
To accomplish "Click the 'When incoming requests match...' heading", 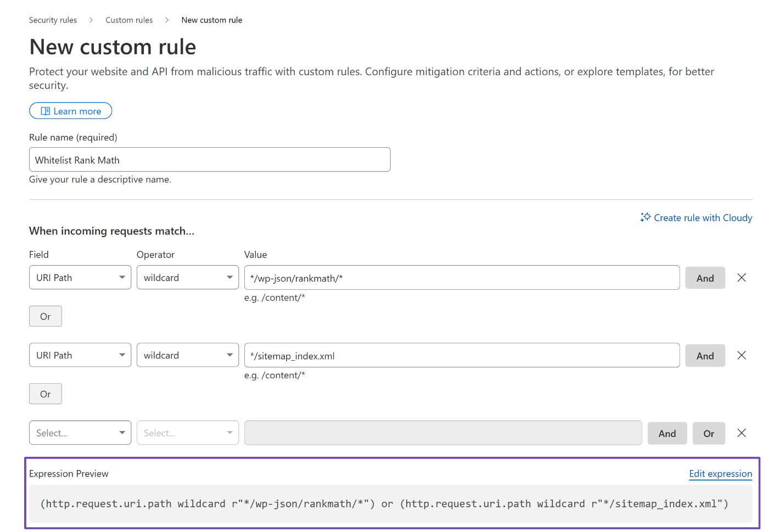I will click(111, 231).
